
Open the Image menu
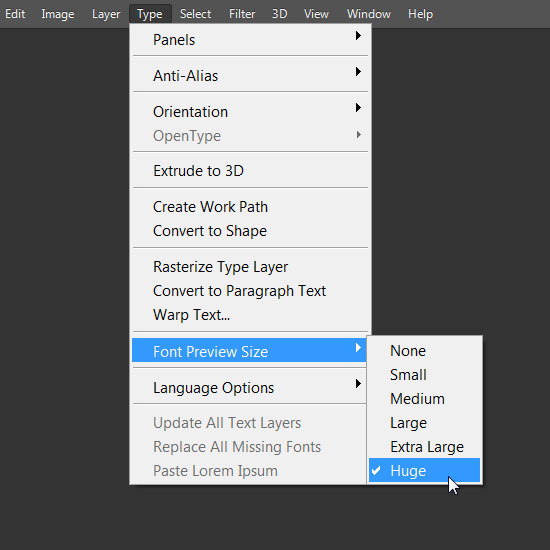[58, 14]
